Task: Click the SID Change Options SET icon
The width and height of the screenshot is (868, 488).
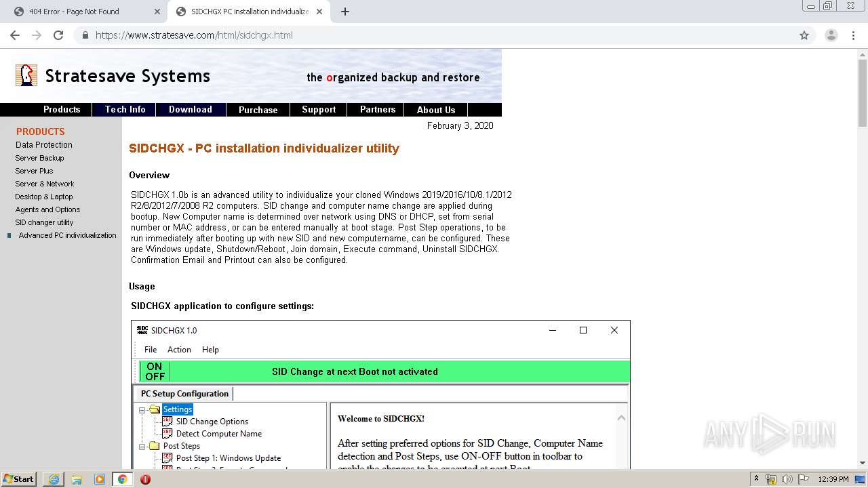Action: point(167,422)
